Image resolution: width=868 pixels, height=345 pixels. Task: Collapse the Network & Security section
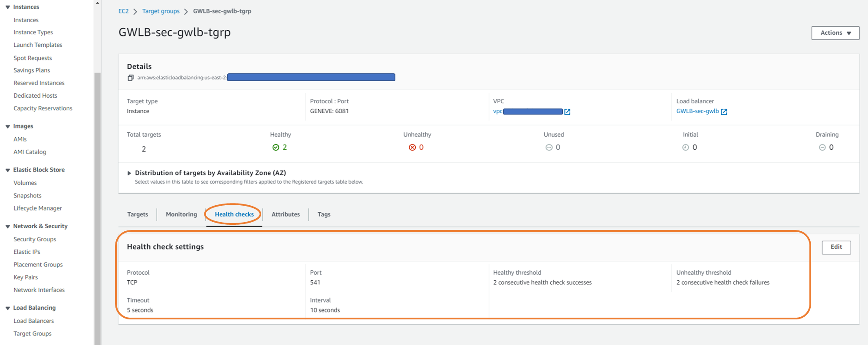(8, 227)
